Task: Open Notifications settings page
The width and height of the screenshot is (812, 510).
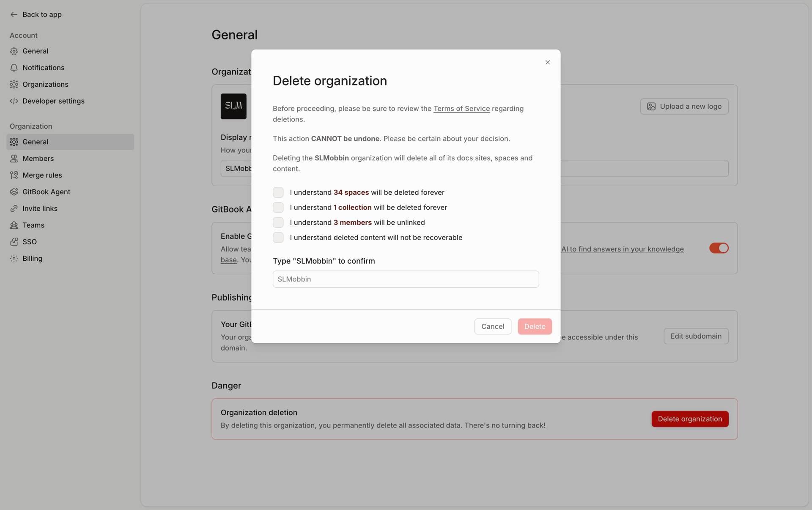Action: pos(70,68)
